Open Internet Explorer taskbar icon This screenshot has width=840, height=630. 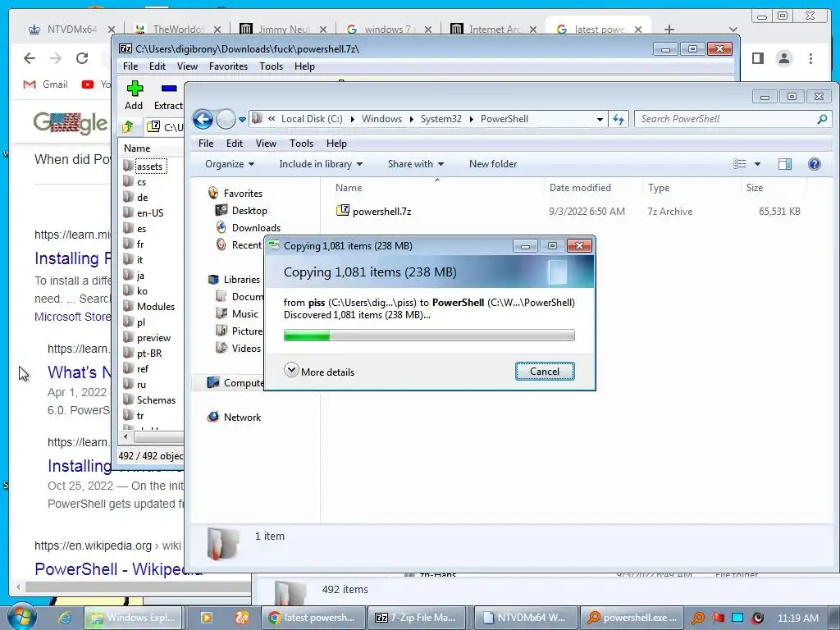click(65, 618)
